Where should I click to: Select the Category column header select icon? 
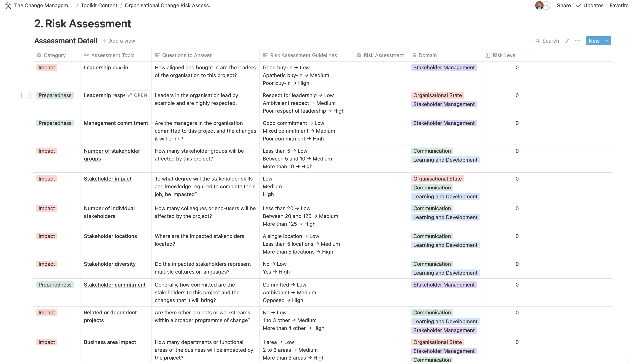(39, 55)
